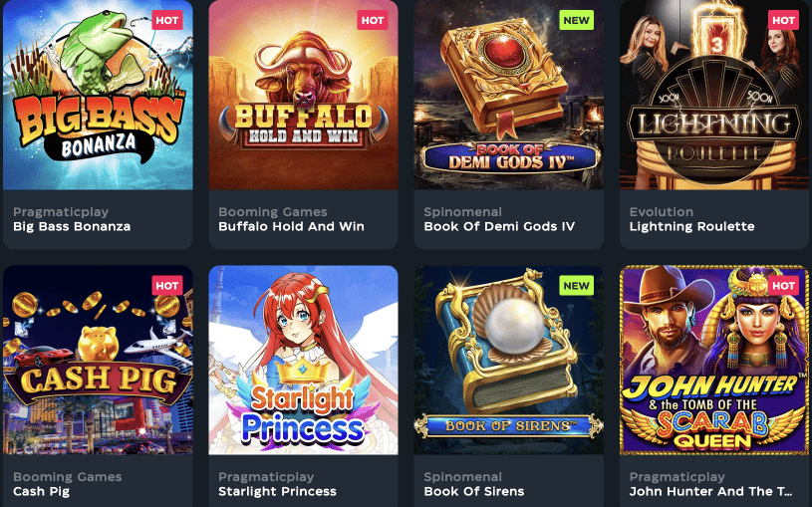Click the Spinomenal provider above Book Of Sirens

[x=462, y=477]
